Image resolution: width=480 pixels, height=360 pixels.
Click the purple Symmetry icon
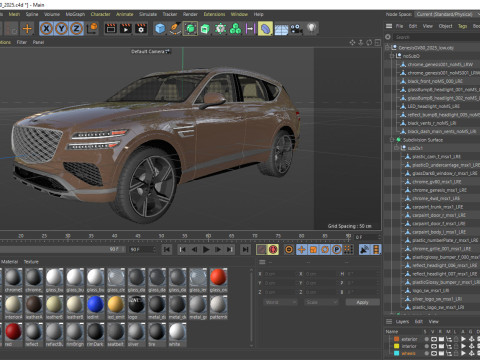coord(250,29)
